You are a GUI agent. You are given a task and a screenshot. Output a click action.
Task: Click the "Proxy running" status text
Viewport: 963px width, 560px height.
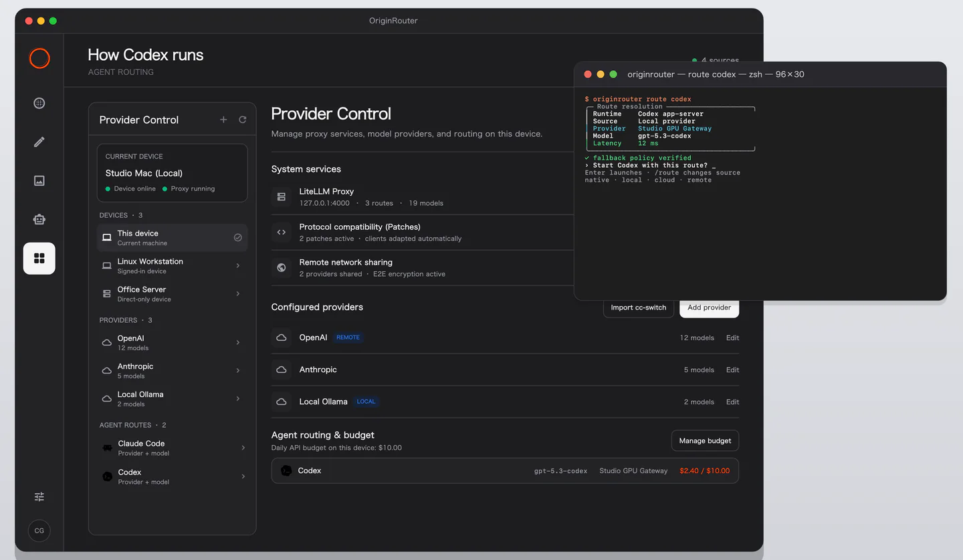pos(193,188)
